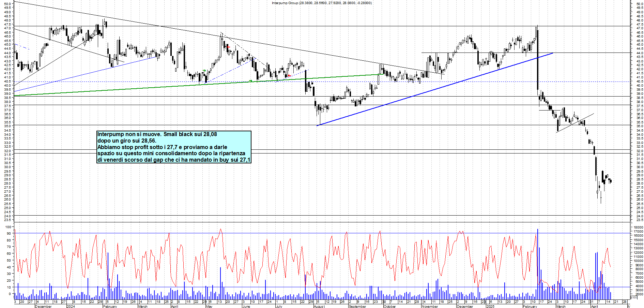Select the line 'Interpump non si muove. Small black sui 28,08'
The image size is (644, 308).
157,134
